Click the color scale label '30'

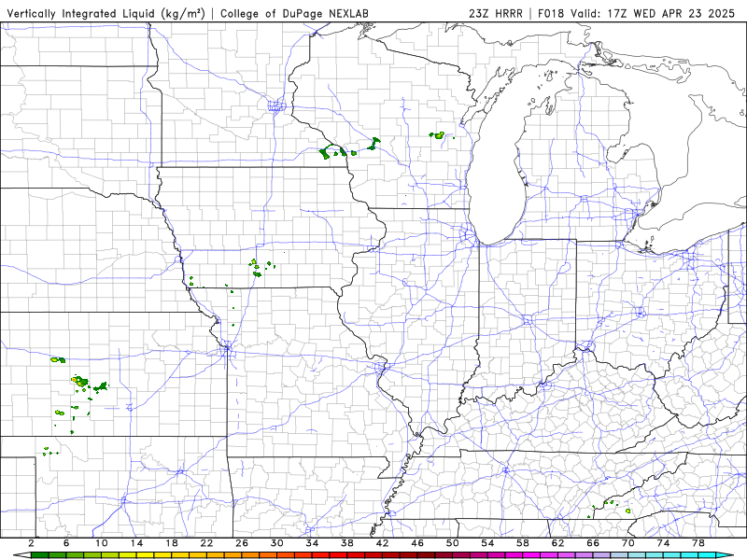[277, 543]
